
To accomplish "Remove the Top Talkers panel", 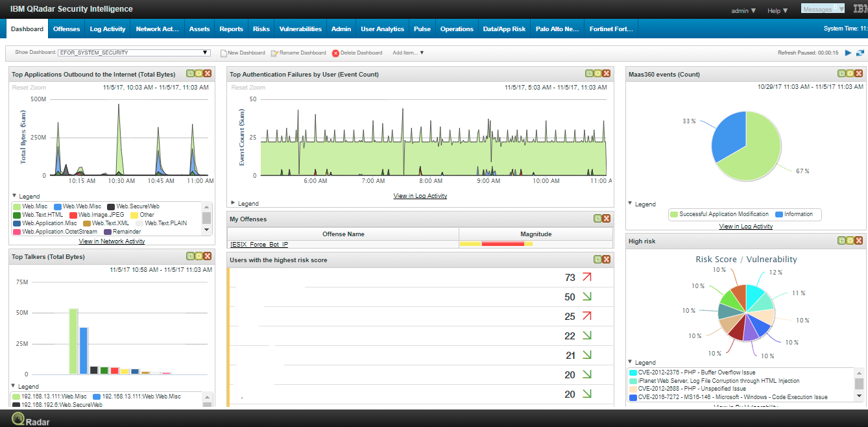I will click(207, 256).
